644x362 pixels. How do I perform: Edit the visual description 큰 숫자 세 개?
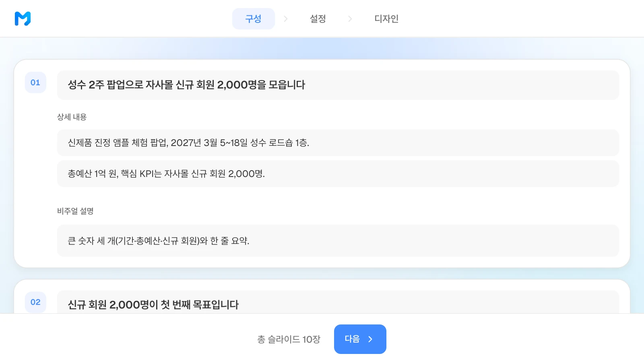(x=338, y=241)
